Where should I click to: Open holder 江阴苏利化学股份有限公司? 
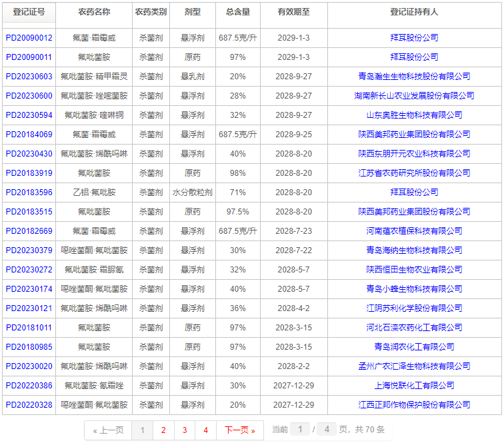tap(414, 308)
